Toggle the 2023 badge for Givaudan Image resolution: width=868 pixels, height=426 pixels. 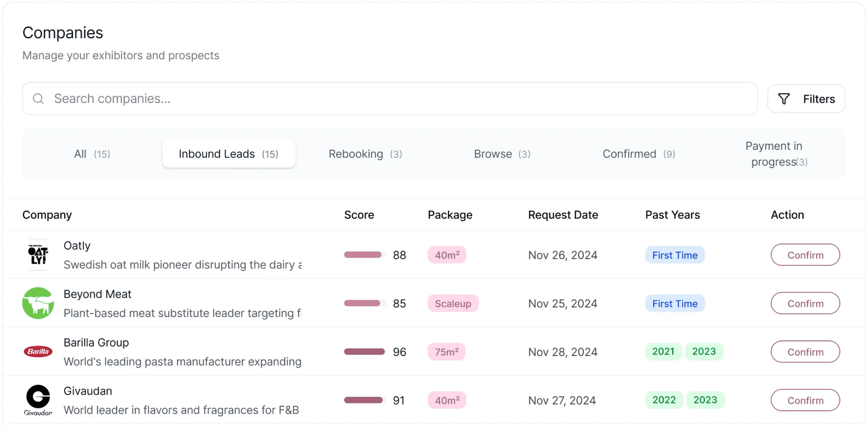click(x=705, y=400)
